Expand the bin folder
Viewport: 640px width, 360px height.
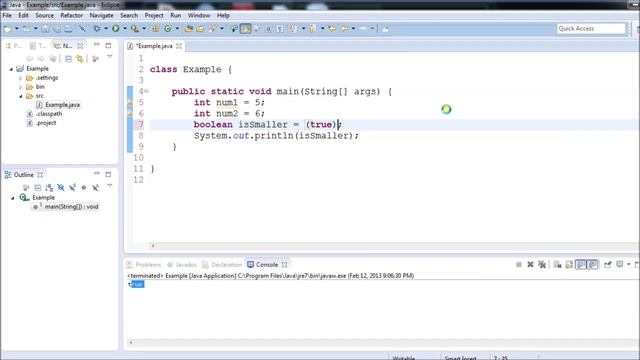coord(21,87)
